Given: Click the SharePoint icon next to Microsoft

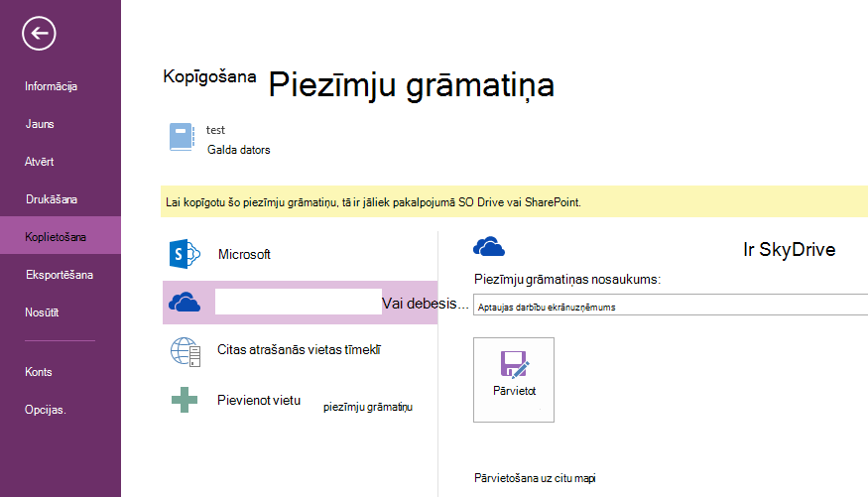Looking at the screenshot, I should click(x=185, y=254).
